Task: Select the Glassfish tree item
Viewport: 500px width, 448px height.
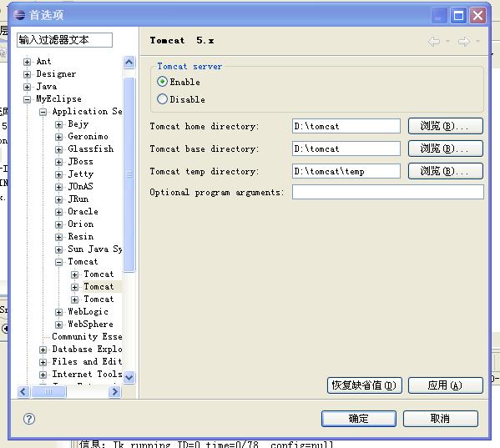Action: click(90, 148)
